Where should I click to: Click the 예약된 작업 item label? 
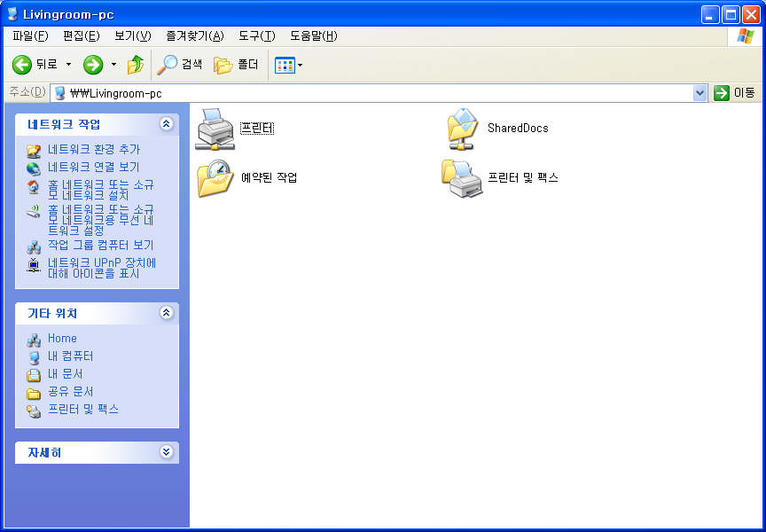270,177
